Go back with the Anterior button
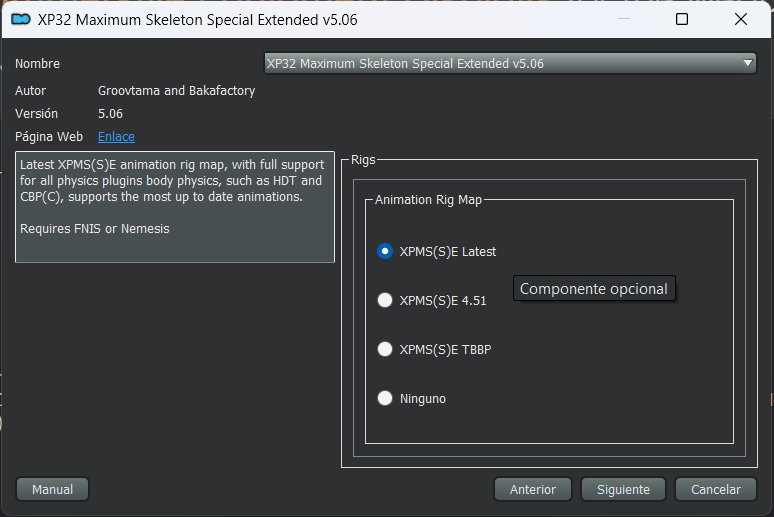The height and width of the screenshot is (517, 774). coord(532,490)
